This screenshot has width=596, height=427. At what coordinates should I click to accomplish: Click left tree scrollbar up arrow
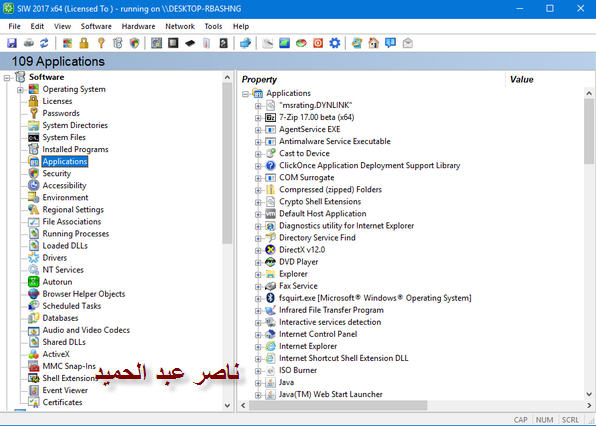point(227,78)
